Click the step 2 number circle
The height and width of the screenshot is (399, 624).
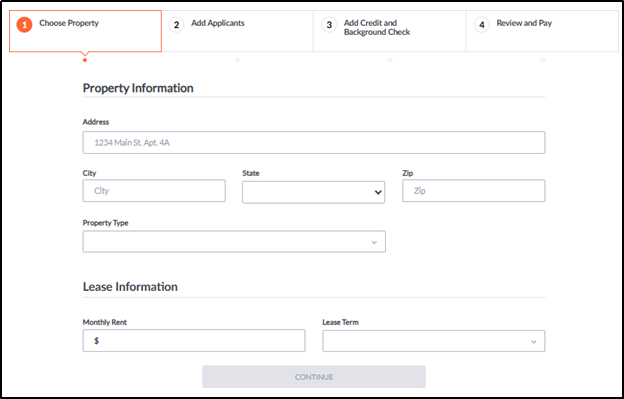(x=176, y=25)
